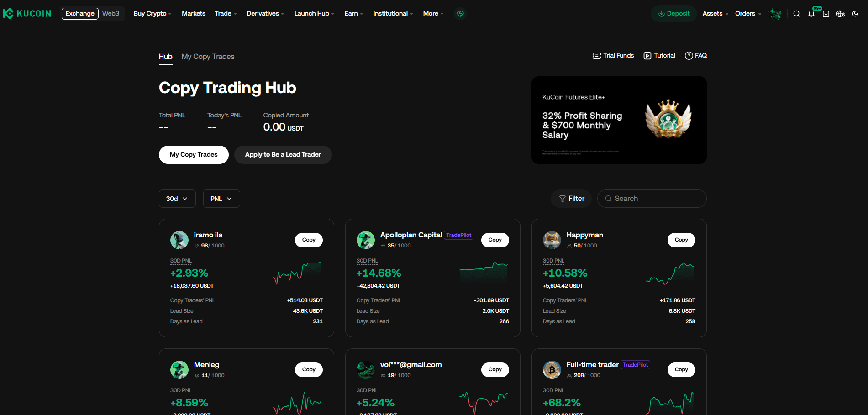This screenshot has height=415, width=868.
Task: Click the Filter funnel icon
Action: [x=563, y=199]
